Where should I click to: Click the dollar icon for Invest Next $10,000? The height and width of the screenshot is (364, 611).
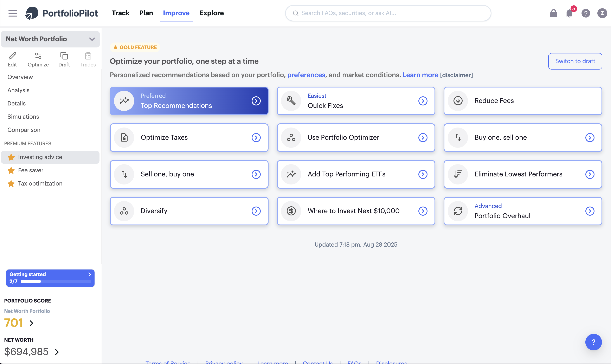tap(291, 211)
